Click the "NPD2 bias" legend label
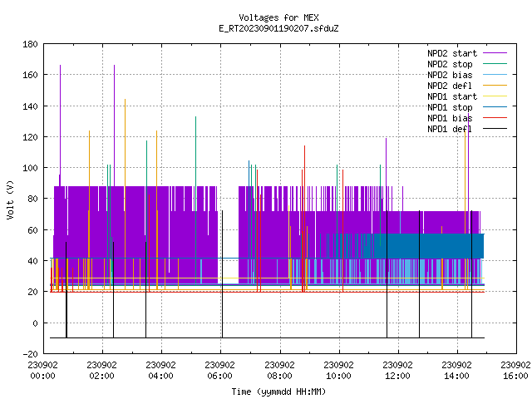The image size is (532, 399). (450, 75)
